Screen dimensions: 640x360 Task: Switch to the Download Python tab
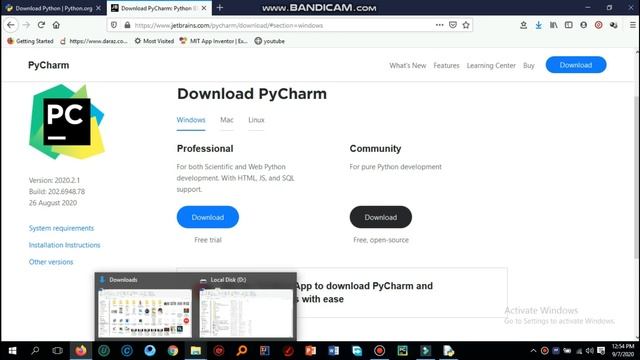tap(53, 8)
